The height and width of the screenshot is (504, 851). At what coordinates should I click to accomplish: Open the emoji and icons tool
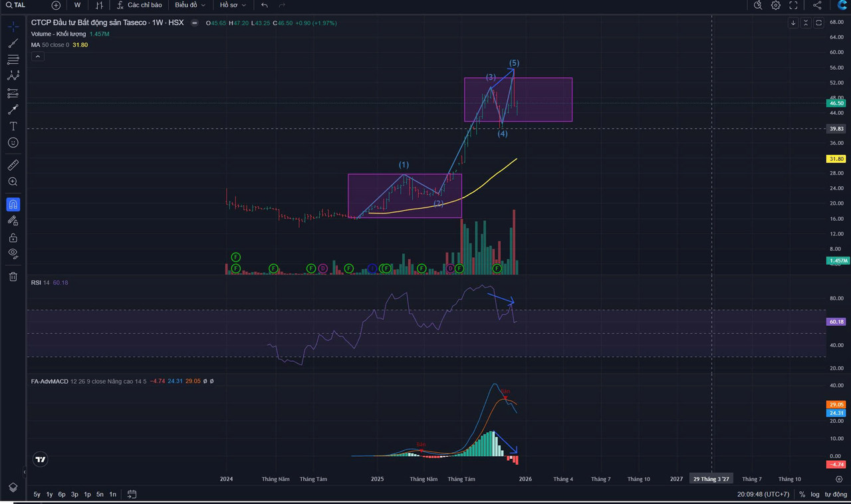pyautogui.click(x=13, y=142)
